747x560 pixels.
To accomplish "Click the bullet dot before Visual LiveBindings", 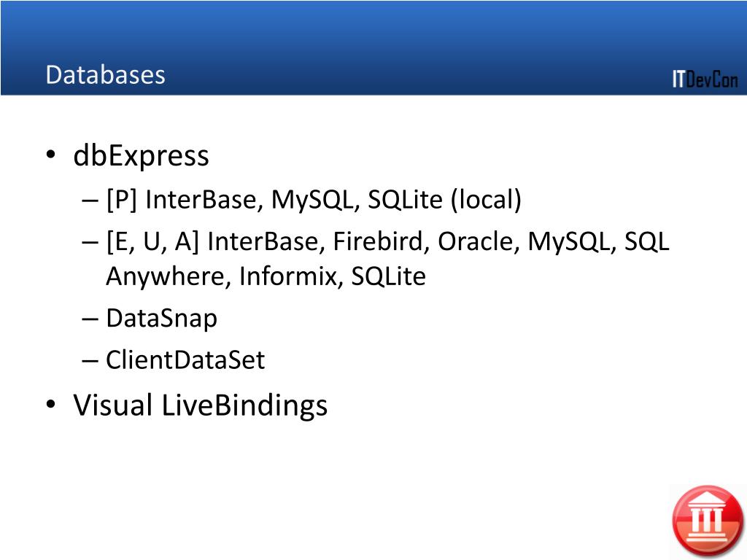I will [51, 404].
